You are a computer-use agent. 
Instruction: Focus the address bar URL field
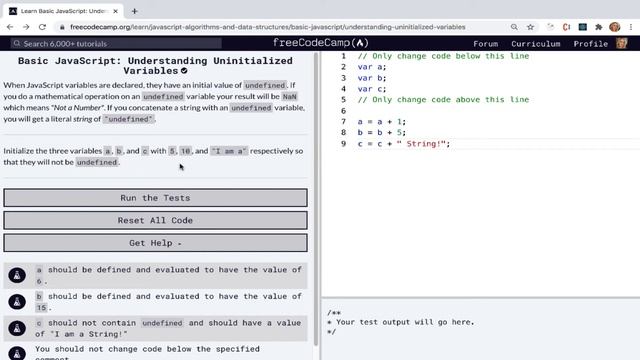tap(267, 27)
